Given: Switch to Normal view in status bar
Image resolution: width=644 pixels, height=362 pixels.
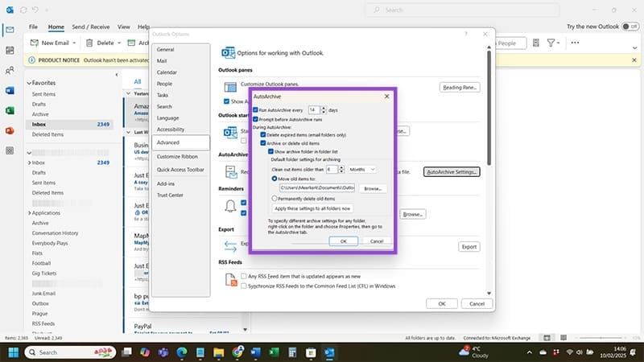Looking at the screenshot, I should pos(547,338).
